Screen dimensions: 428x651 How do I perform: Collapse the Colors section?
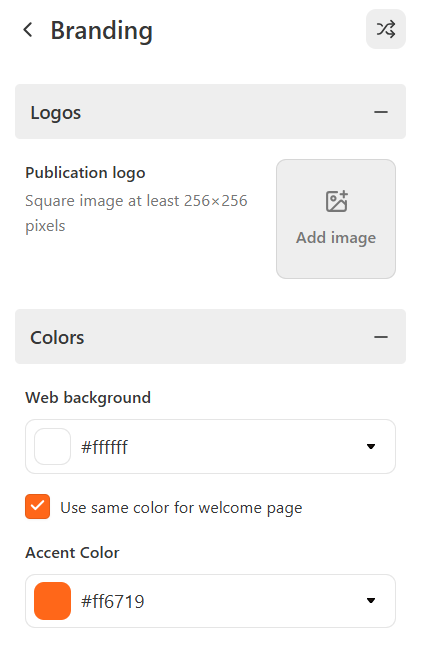pyautogui.click(x=381, y=337)
